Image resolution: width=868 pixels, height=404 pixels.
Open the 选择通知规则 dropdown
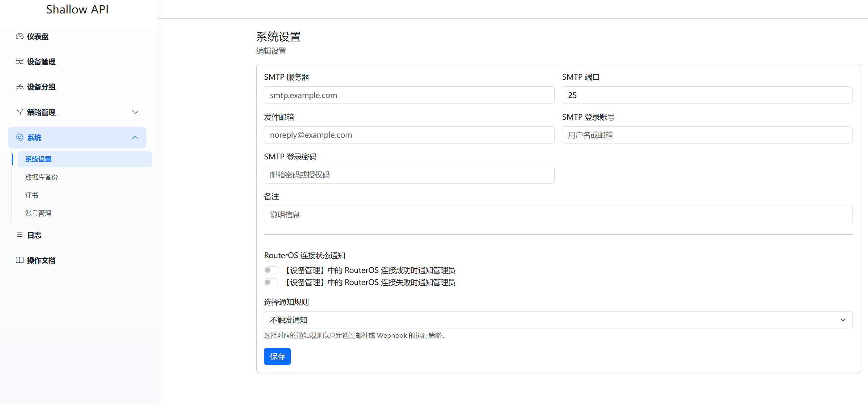point(558,320)
